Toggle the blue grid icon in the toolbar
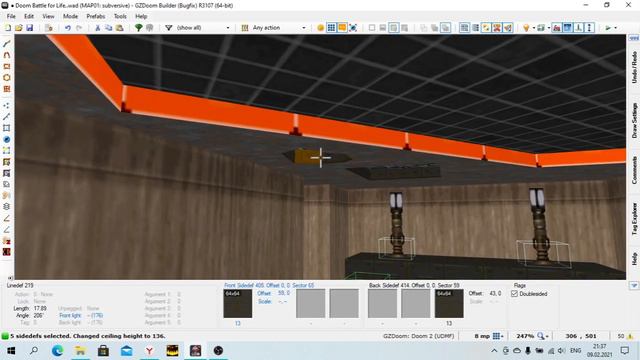640x360 pixels. pyautogui.click(x=331, y=28)
